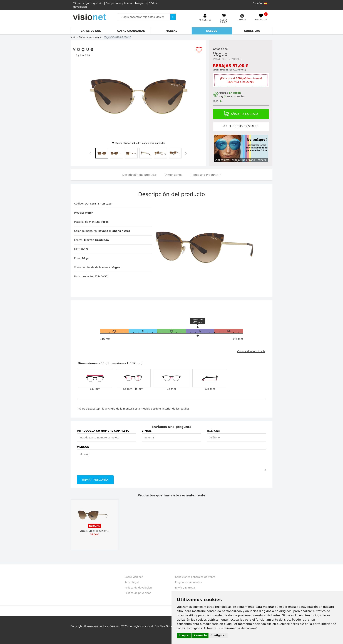Open www.visio-net.es copyright link
Image resolution: width=343 pixels, height=644 pixels.
click(x=97, y=626)
